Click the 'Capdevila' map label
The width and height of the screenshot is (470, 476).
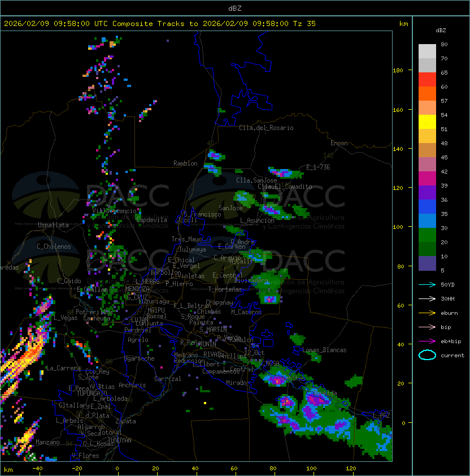tap(152, 220)
